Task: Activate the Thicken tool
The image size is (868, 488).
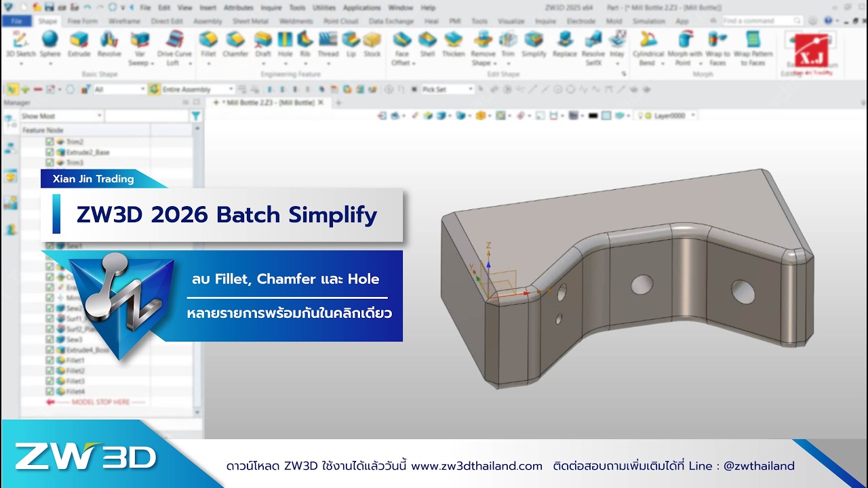Action: pyautogui.click(x=453, y=45)
